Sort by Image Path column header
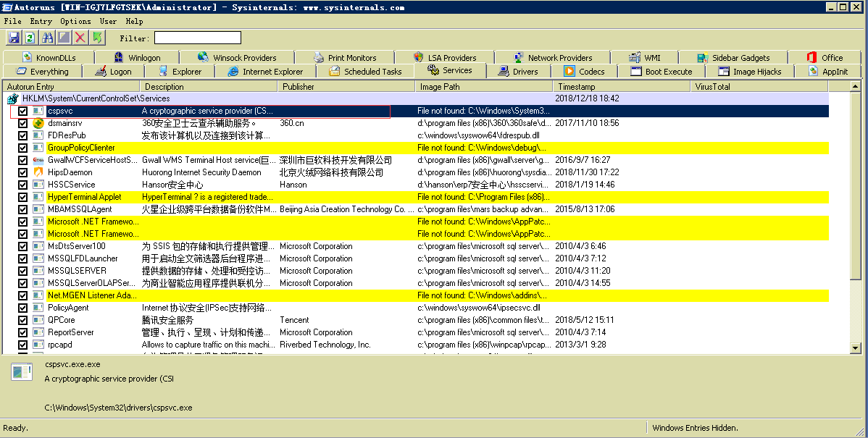Image resolution: width=868 pixels, height=438 pixels. click(484, 86)
